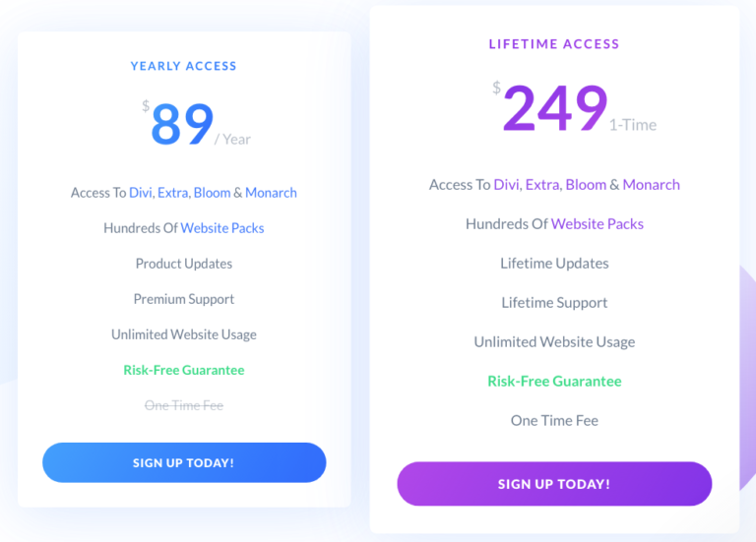Visit the purple Website Packs link
Image resolution: width=756 pixels, height=542 pixels.
[598, 224]
